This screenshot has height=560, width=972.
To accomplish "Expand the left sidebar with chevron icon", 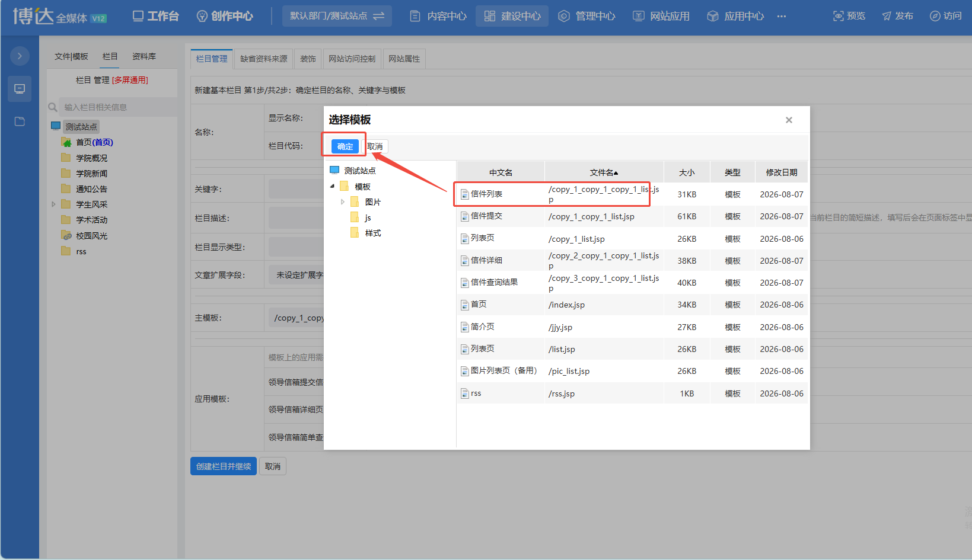I will click(x=20, y=56).
